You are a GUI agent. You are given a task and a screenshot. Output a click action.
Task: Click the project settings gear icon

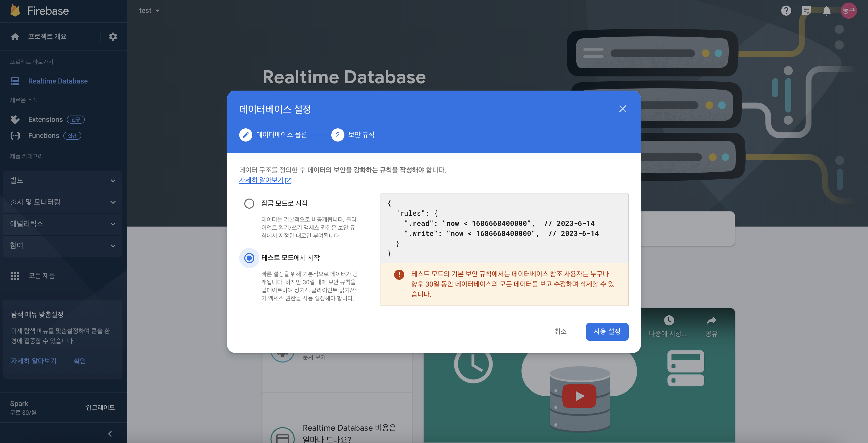coord(113,36)
